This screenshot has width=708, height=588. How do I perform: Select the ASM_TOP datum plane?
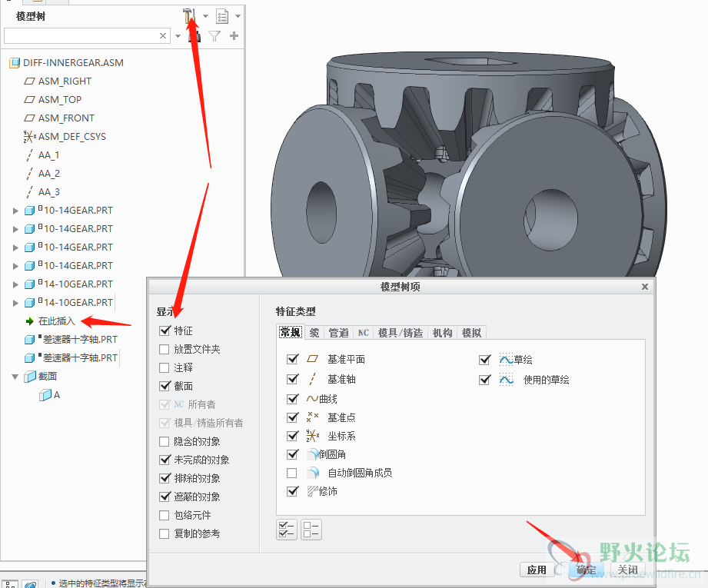(60, 99)
